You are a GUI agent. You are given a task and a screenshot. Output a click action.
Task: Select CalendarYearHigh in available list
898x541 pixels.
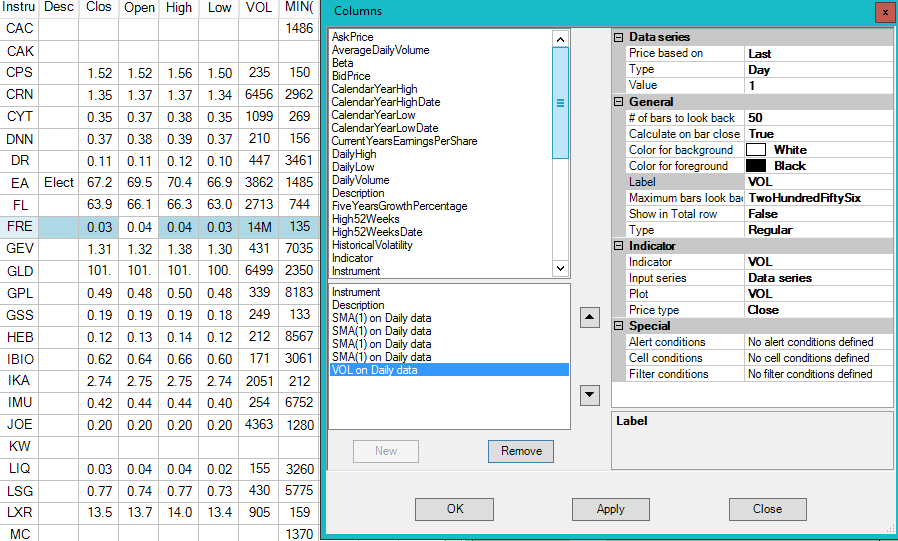(x=374, y=89)
